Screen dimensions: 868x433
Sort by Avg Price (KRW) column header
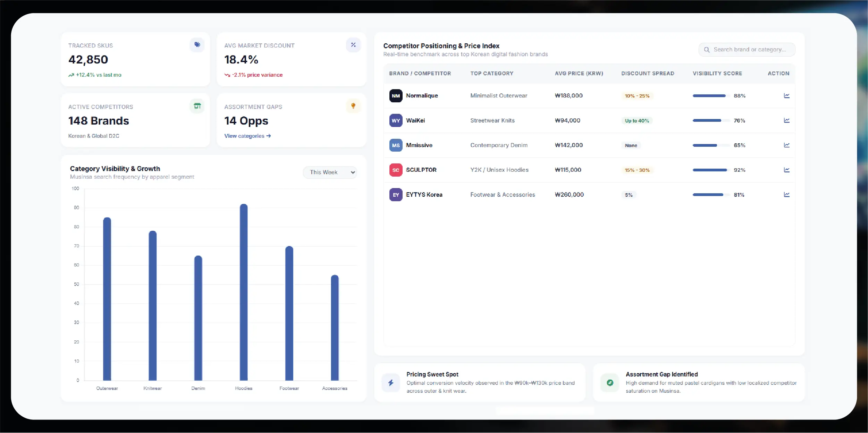point(579,74)
